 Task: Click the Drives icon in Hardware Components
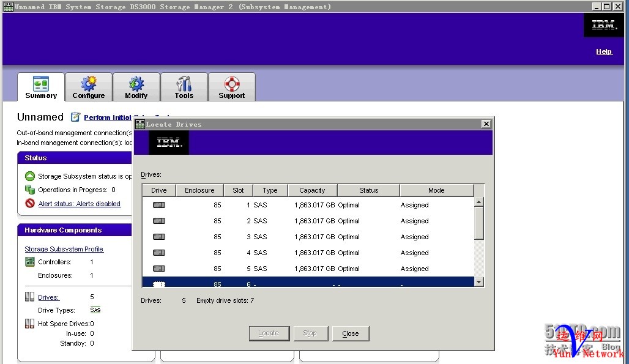[x=30, y=297]
